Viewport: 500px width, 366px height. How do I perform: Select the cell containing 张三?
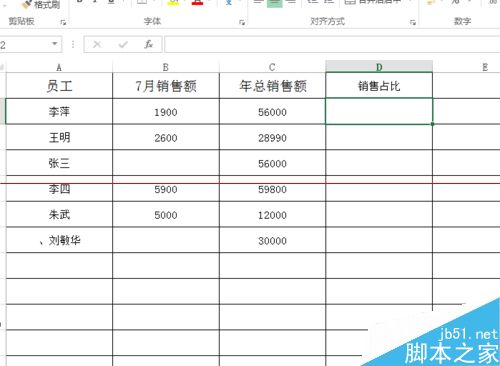point(59,163)
